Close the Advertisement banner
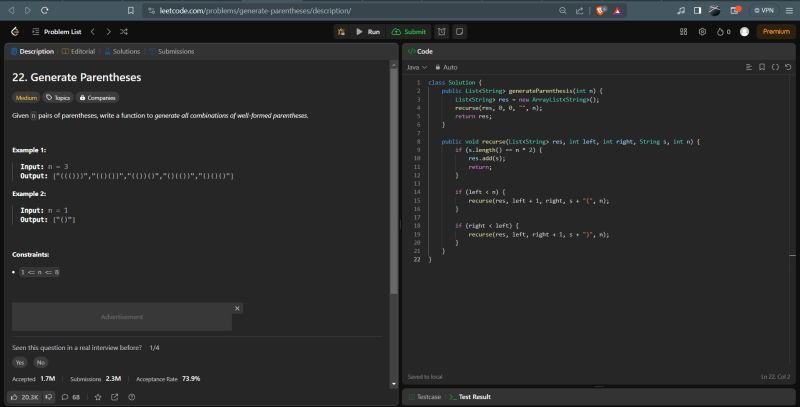Viewport: 800px width, 407px height. point(237,308)
